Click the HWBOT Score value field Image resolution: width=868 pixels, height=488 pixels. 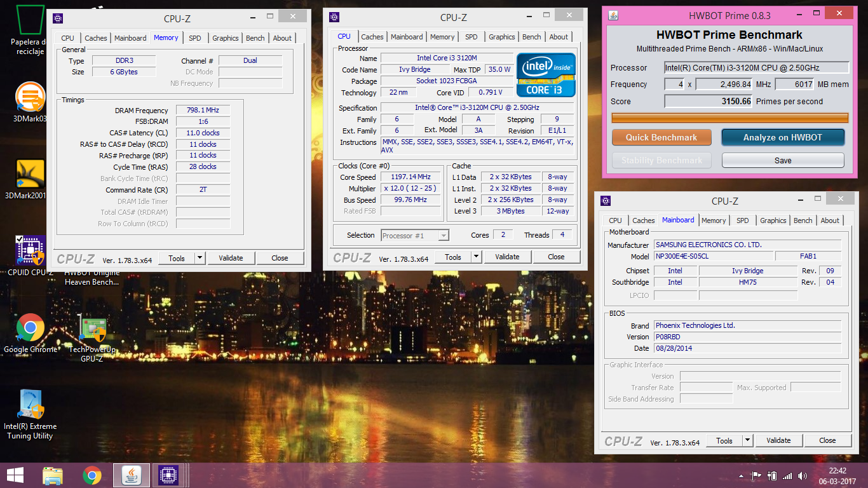[709, 101]
